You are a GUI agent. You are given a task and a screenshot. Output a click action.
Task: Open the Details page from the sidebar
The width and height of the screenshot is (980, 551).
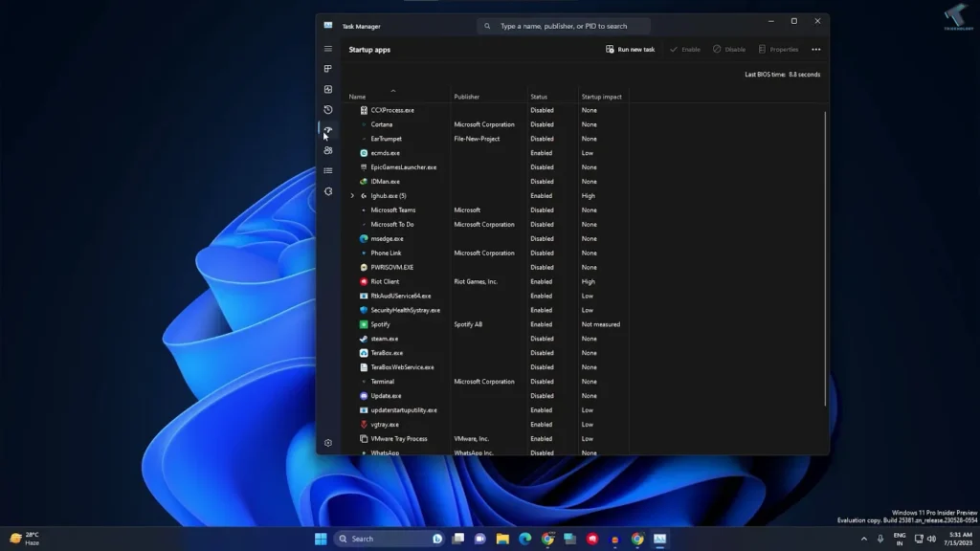pyautogui.click(x=328, y=170)
